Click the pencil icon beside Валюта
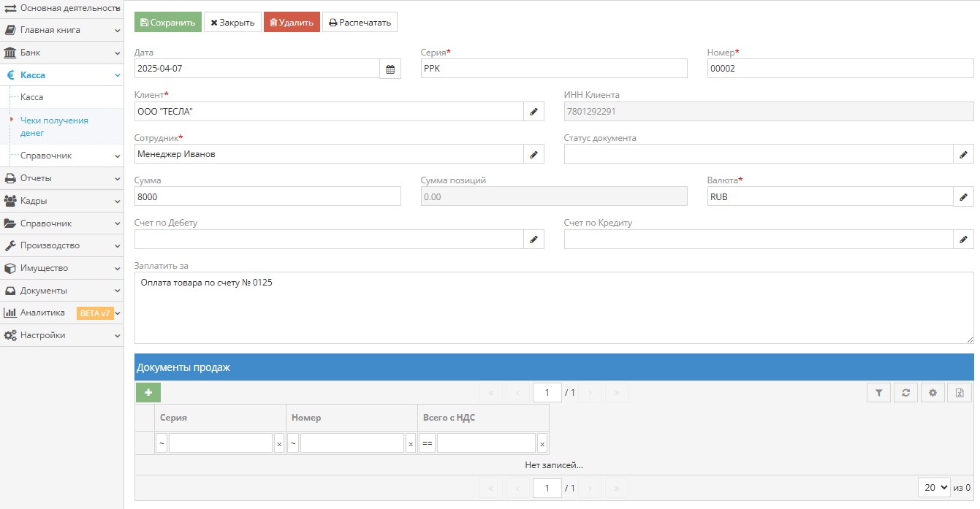Screen dimensions: 980x509 click(x=963, y=196)
